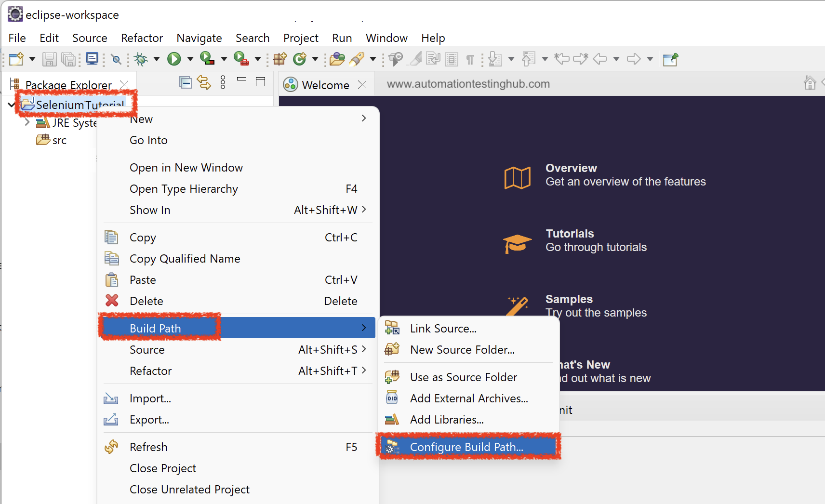Open Package Explorer View Menu dots
The width and height of the screenshot is (825, 504).
click(x=223, y=82)
